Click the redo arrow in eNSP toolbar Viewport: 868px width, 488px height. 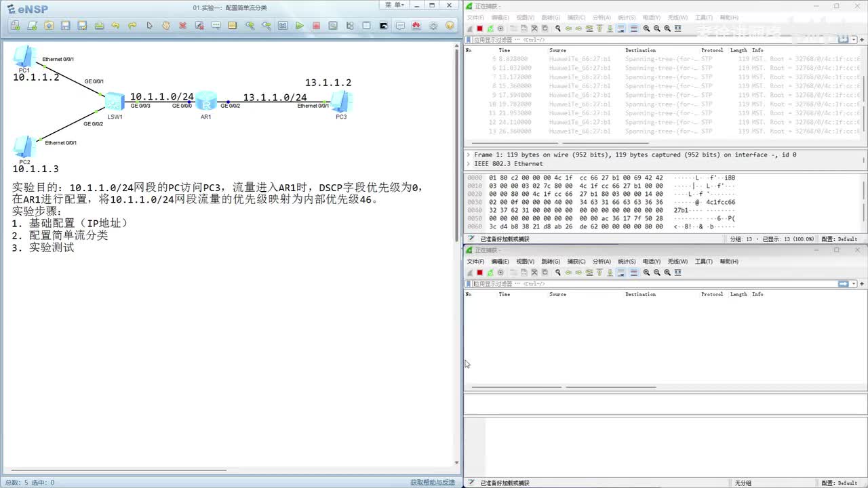pyautogui.click(x=132, y=26)
